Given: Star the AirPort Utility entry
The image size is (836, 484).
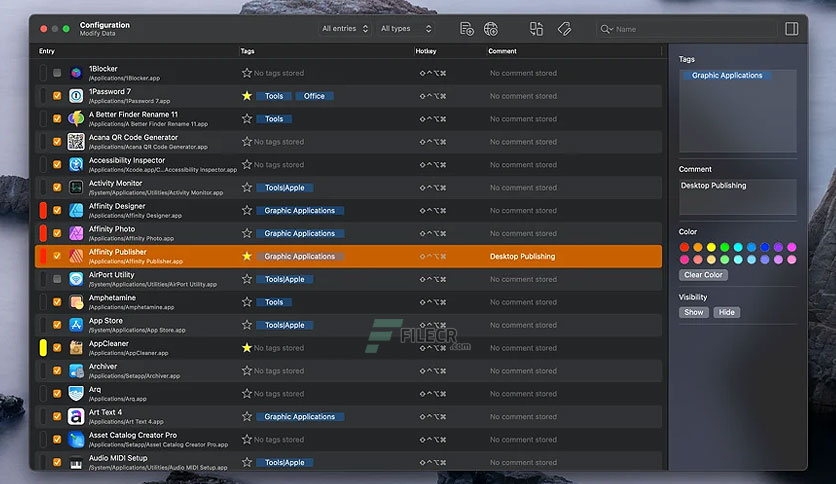Looking at the screenshot, I should [246, 279].
